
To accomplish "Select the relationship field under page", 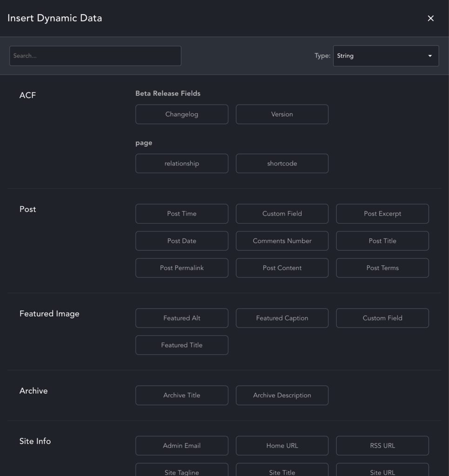I will (x=181, y=163).
